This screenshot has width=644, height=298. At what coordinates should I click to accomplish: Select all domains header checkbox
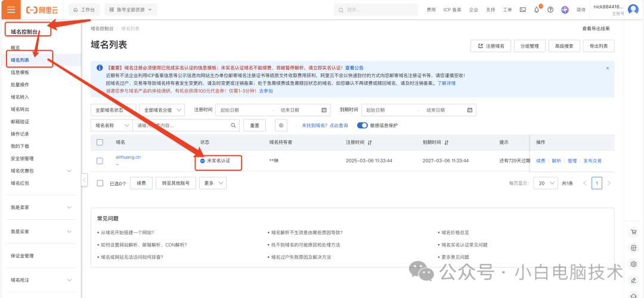[x=100, y=142]
